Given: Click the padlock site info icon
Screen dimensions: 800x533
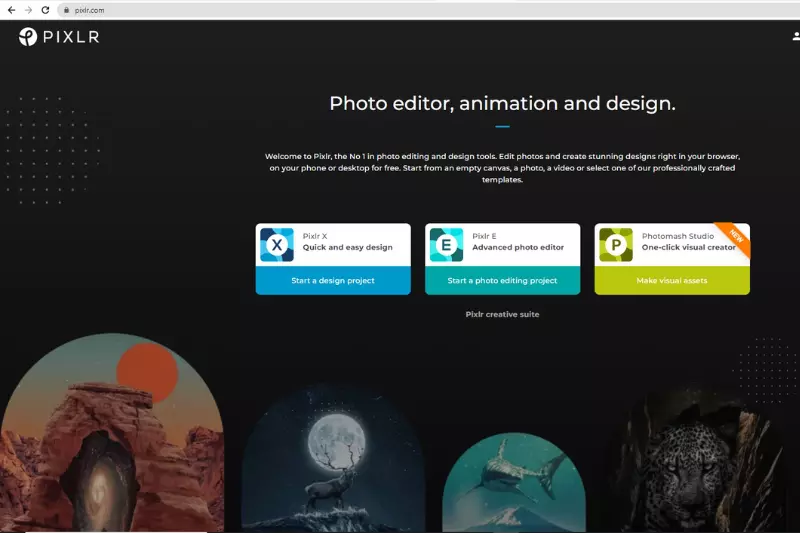Looking at the screenshot, I should click(66, 10).
